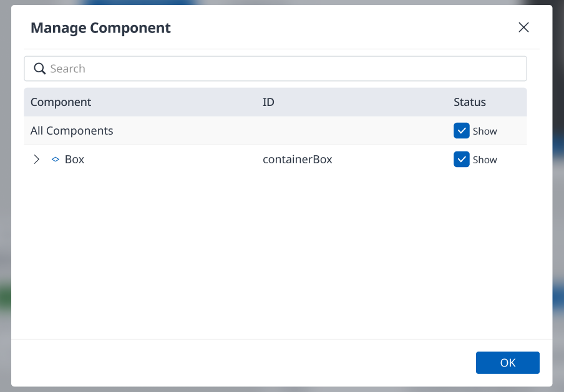564x392 pixels.
Task: Click the Show label beside All Components
Action: click(x=485, y=131)
